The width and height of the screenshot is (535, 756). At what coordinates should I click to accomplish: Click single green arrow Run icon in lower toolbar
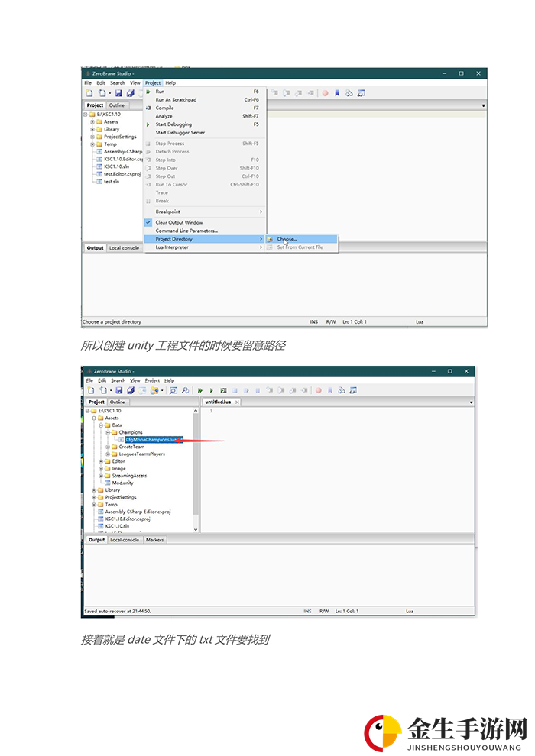pyautogui.click(x=211, y=390)
